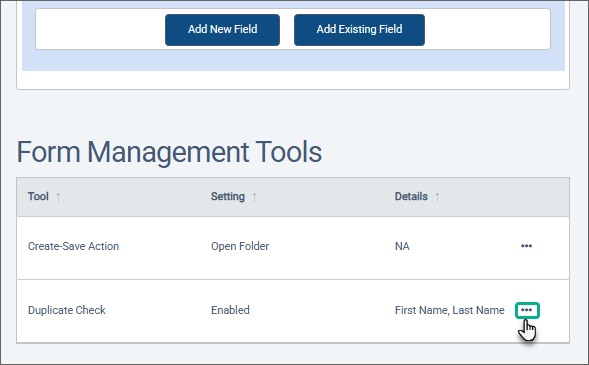Select the Tool column header label

[x=38, y=196]
